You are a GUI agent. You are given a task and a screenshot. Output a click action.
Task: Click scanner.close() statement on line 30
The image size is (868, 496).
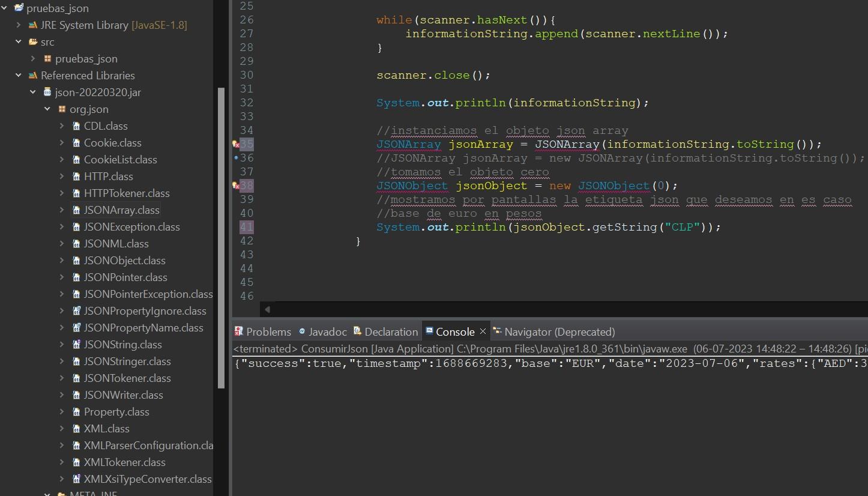tap(433, 75)
